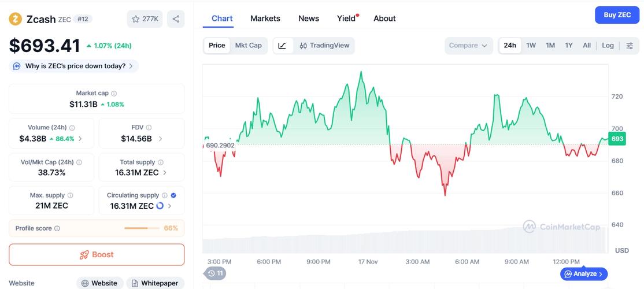Add Zcash to watchlist with star button
The width and height of the screenshot is (644, 289).
145,19
